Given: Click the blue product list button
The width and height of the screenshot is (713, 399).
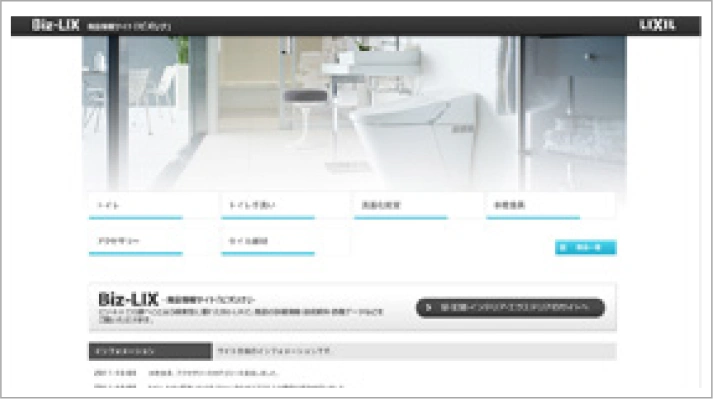Looking at the screenshot, I should [586, 247].
